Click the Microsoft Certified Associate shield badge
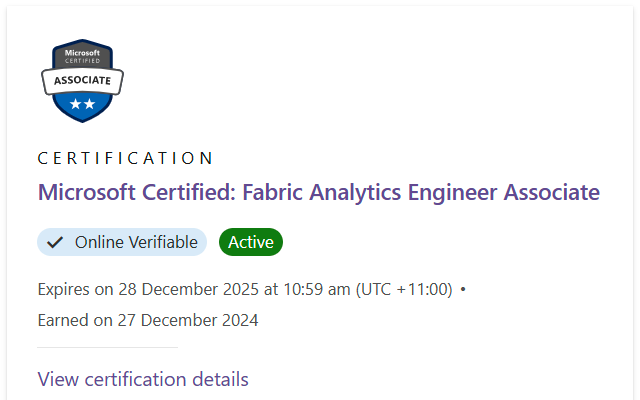 [x=82, y=81]
